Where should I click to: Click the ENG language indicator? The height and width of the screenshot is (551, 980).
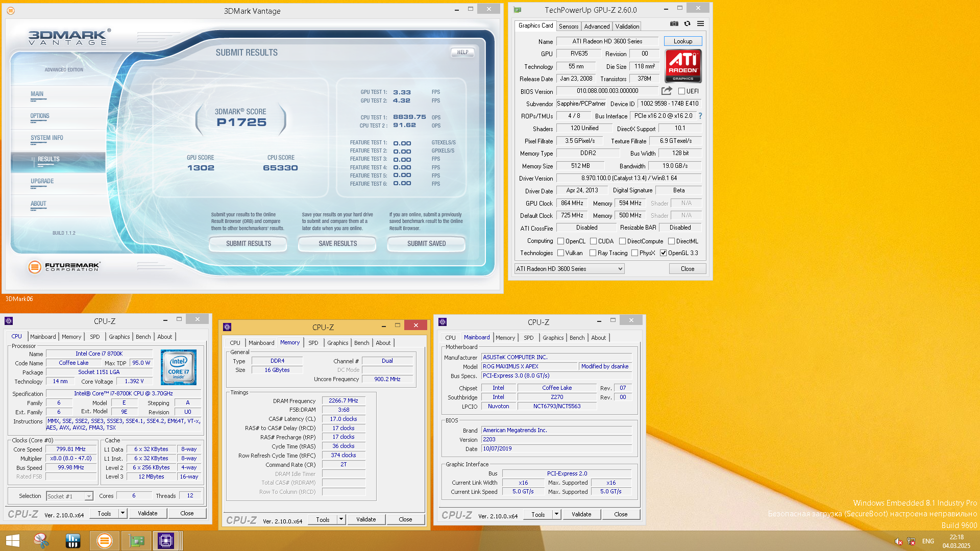(x=928, y=541)
